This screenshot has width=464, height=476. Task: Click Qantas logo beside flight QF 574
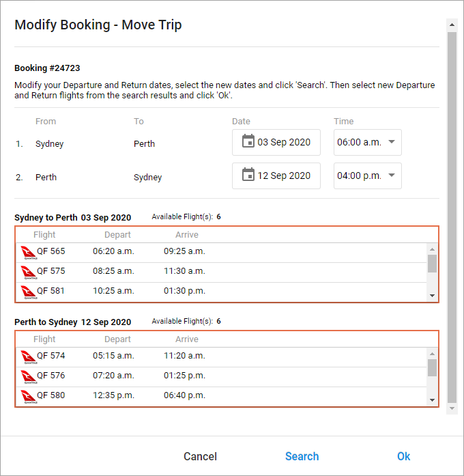point(29,357)
